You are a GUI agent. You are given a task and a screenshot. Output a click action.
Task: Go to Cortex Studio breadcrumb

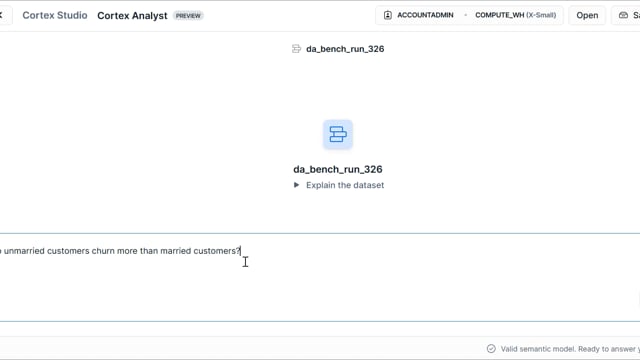click(x=55, y=16)
